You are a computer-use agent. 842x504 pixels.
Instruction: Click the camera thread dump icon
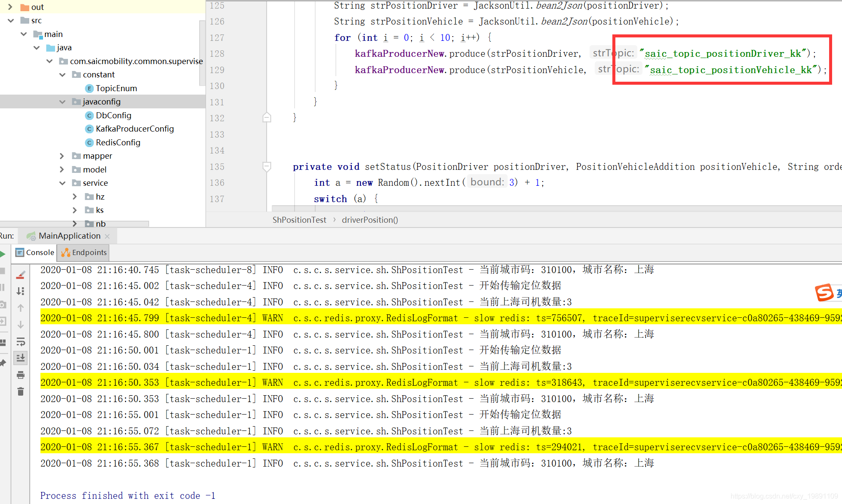(3, 304)
